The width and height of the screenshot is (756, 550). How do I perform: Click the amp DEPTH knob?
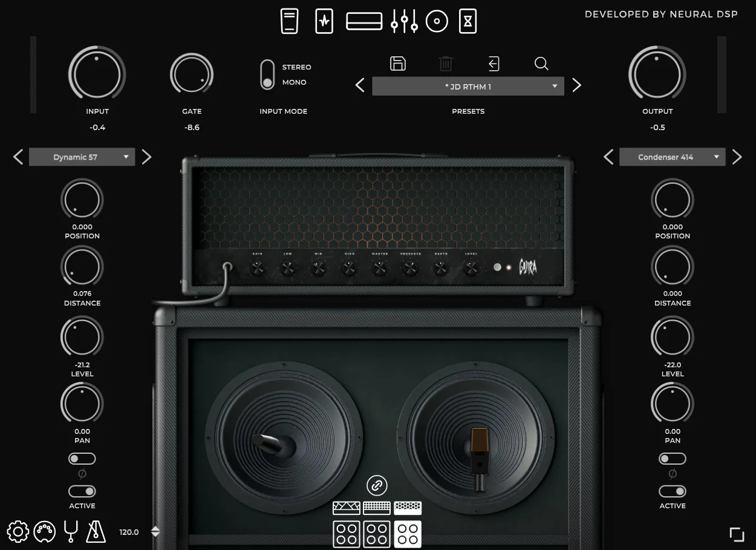click(x=441, y=267)
